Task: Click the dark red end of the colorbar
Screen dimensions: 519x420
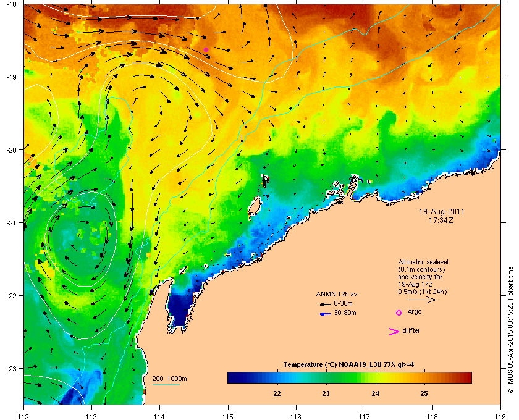Action: click(x=468, y=377)
